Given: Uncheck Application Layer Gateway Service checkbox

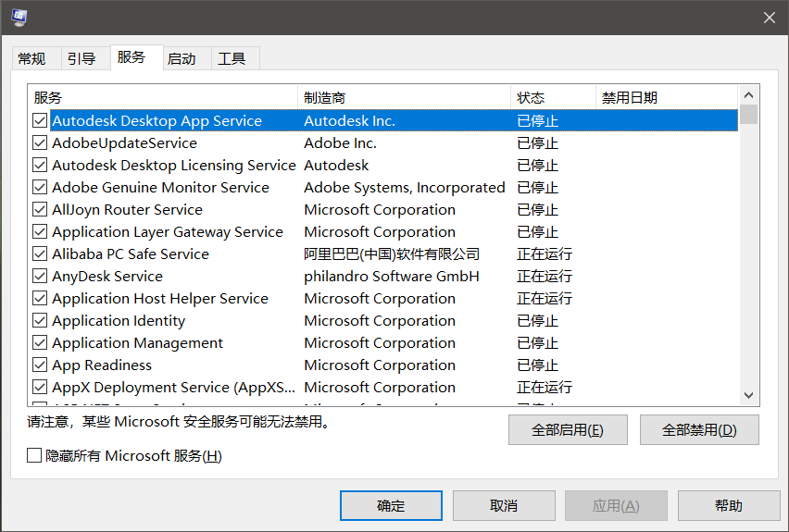Looking at the screenshot, I should 40,231.
